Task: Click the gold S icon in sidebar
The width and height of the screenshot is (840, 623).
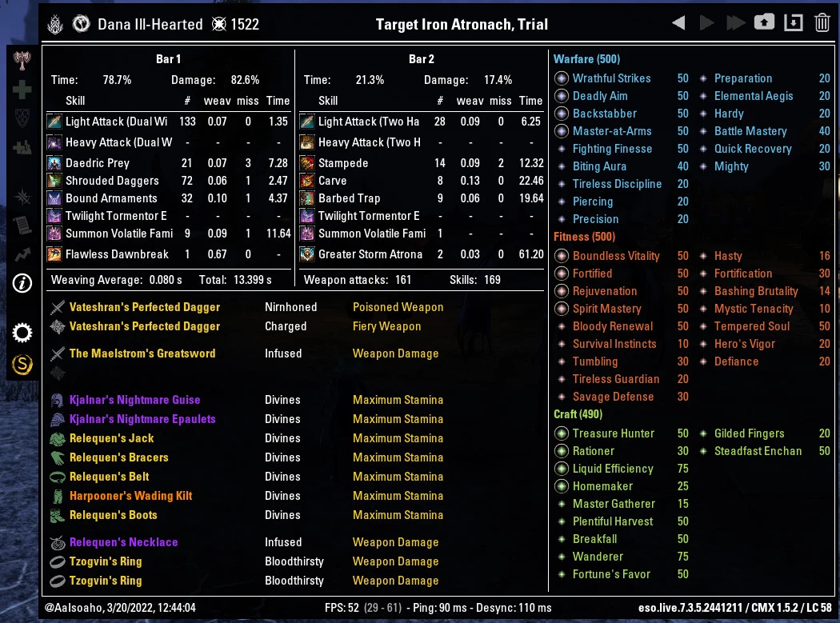Action: pyautogui.click(x=22, y=365)
